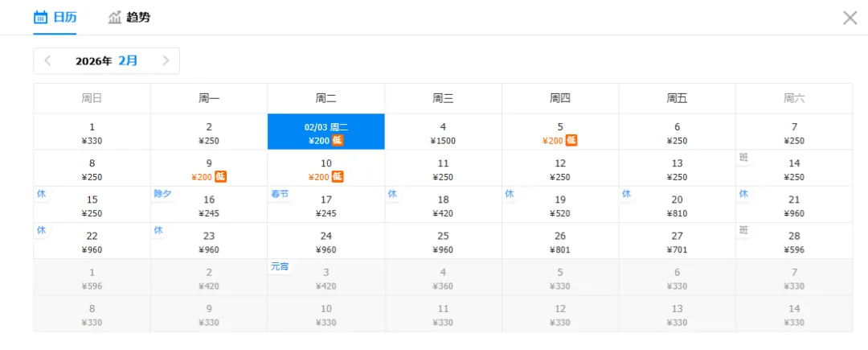This screenshot has height=350, width=868.
Task: Go to previous month arrow
Action: (47, 61)
